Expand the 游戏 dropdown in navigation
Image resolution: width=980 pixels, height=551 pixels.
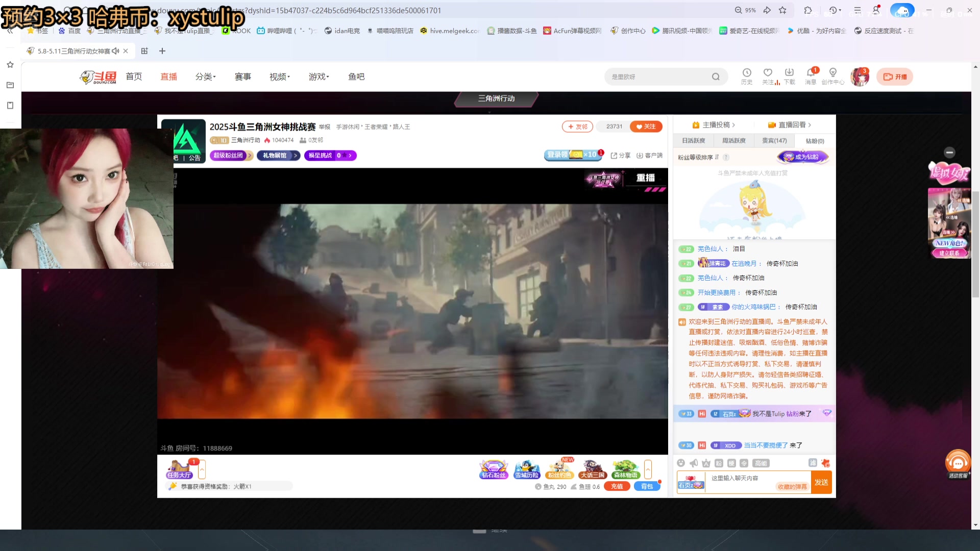coord(319,77)
